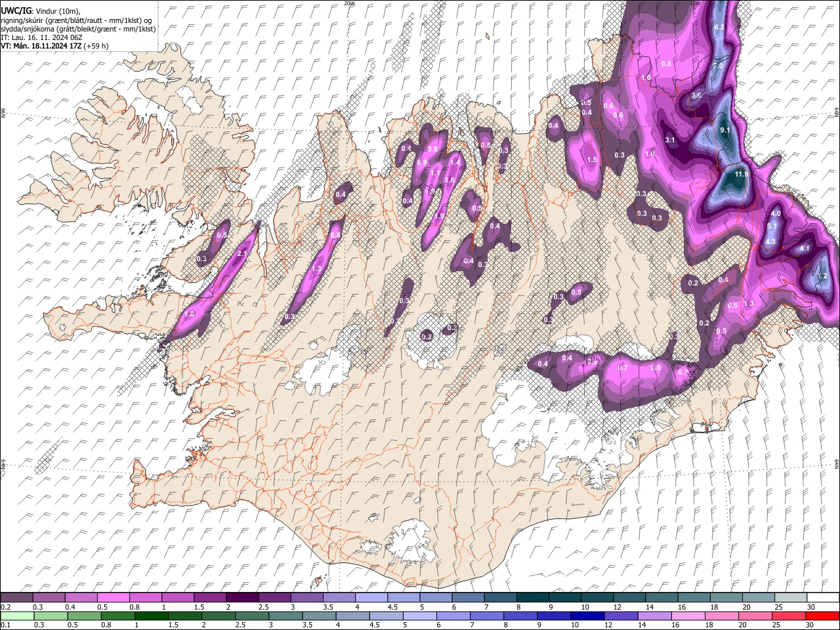
Task: Click the 'VT: Mán. 18.11.2024 17Z (+59 h)' line
Action: click(54, 46)
